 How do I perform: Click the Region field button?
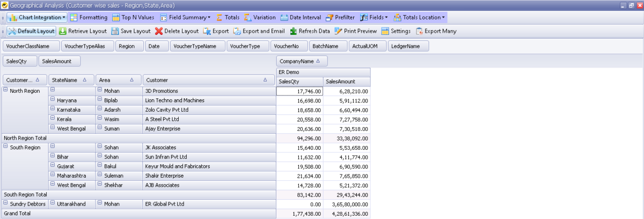129,46
